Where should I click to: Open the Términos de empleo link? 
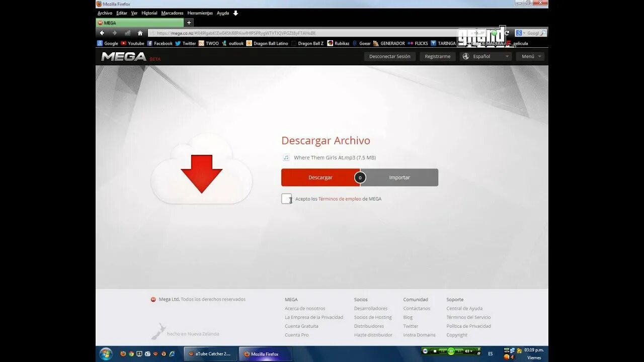(340, 199)
